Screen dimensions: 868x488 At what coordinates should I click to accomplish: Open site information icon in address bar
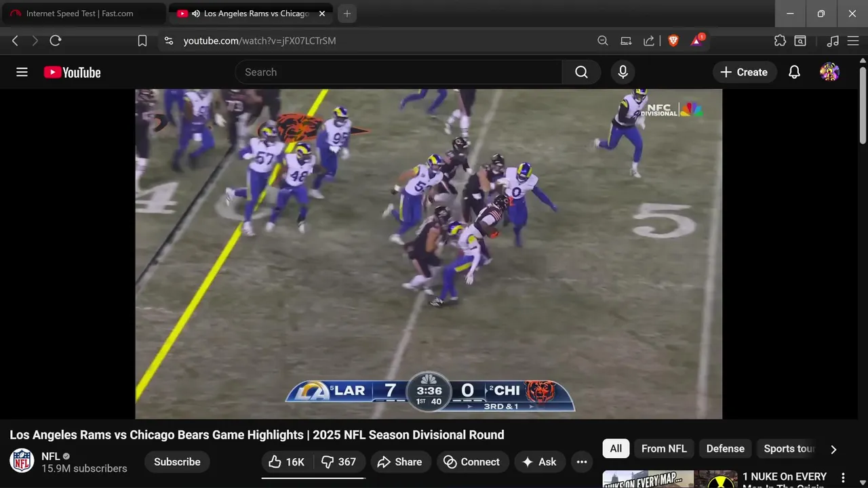click(x=169, y=41)
